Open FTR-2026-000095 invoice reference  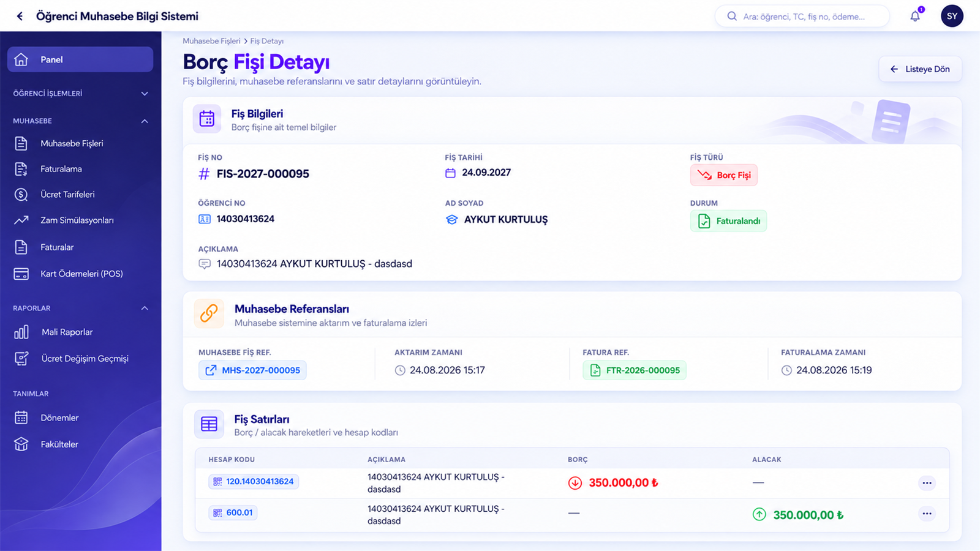(635, 370)
